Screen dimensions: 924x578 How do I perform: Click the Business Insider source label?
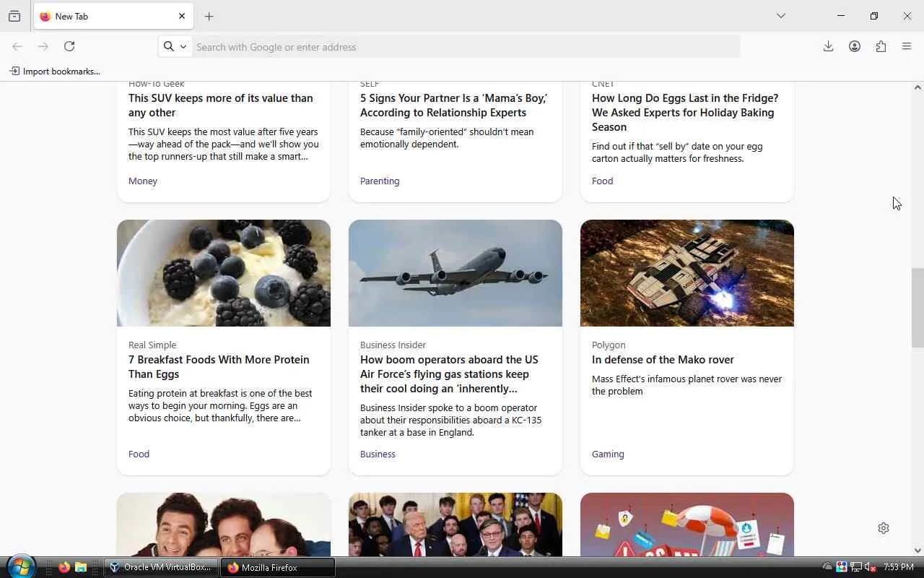pyautogui.click(x=393, y=345)
